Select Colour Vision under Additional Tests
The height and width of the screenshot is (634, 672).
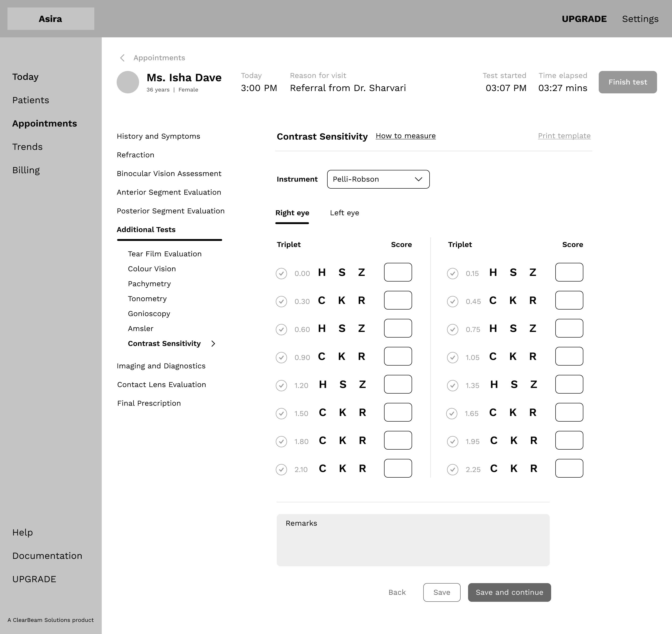click(x=152, y=269)
